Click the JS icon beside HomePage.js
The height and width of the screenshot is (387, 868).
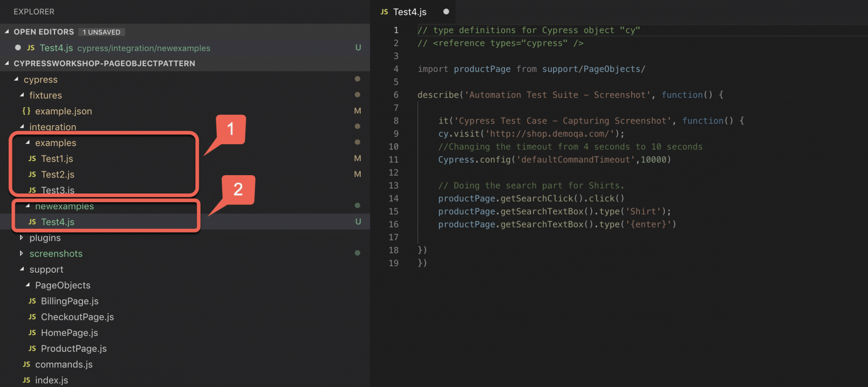pyautogui.click(x=32, y=333)
